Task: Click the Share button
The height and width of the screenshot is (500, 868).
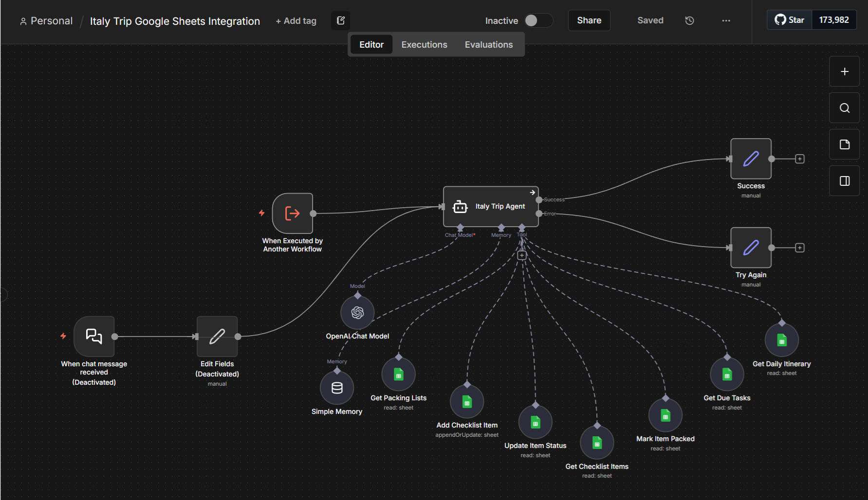Action: (589, 20)
